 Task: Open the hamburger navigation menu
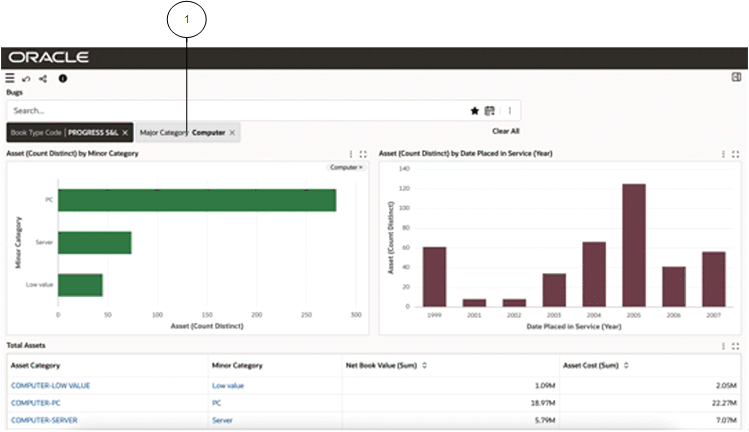click(10, 78)
